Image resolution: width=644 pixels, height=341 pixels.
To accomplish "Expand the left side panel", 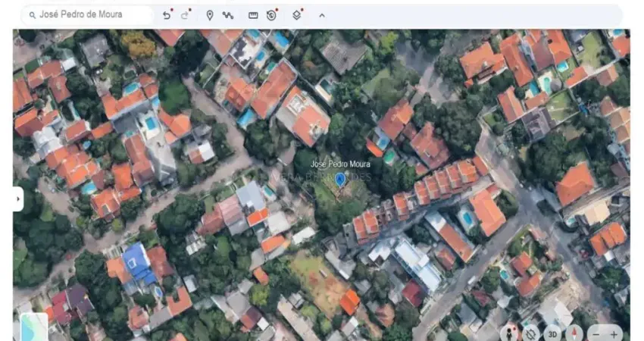I will point(18,199).
